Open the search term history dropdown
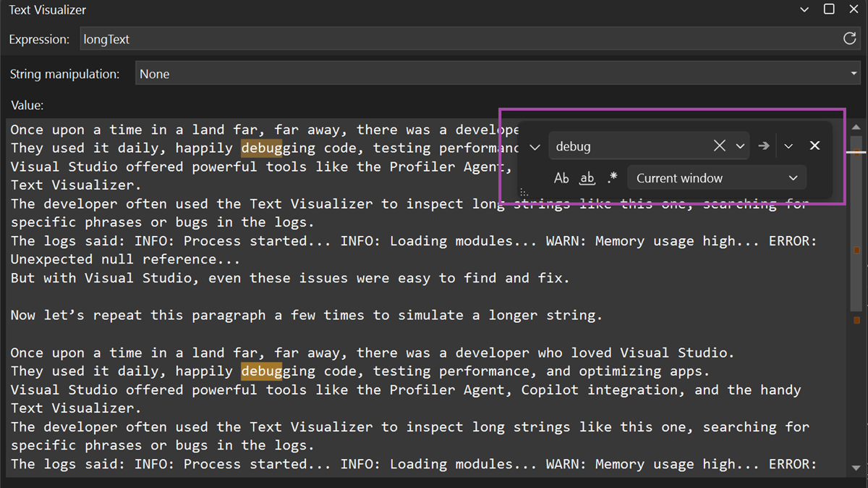Image resolution: width=868 pixels, height=488 pixels. 739,146
